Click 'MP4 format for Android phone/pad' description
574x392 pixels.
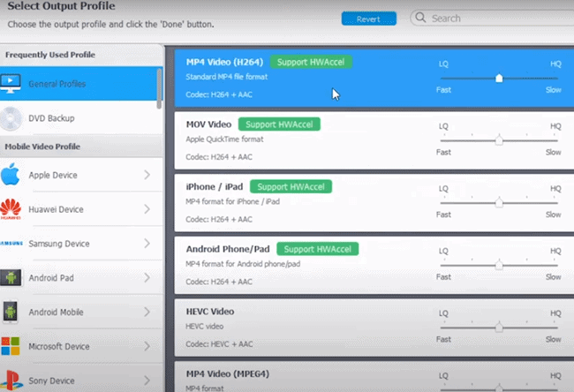pyautogui.click(x=243, y=264)
